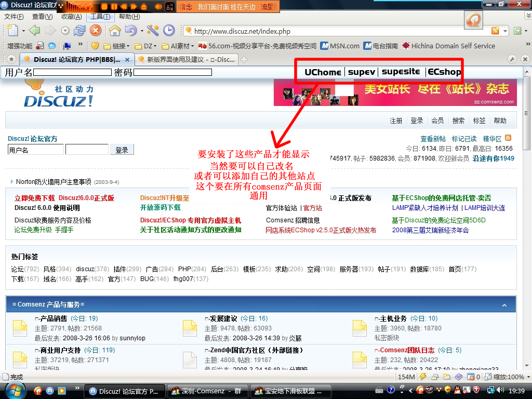Click the blue chat bubble icon
Screen dimensions: 532x399
[x=52, y=46]
